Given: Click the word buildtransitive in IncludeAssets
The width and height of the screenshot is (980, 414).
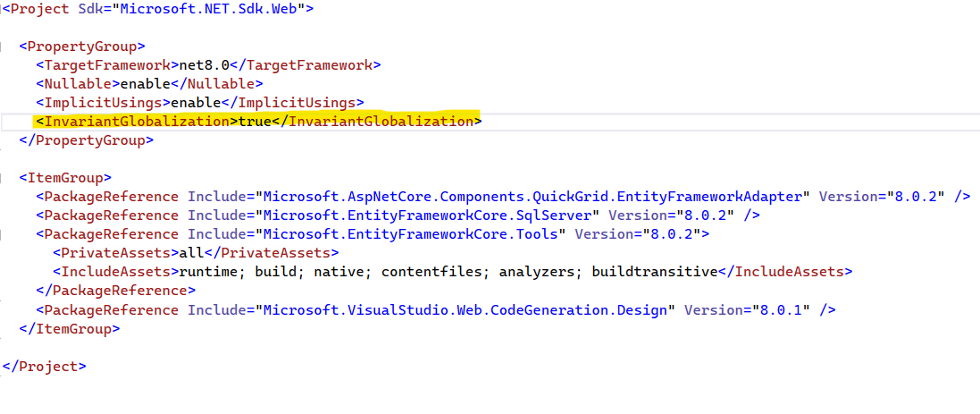Looking at the screenshot, I should 654,272.
